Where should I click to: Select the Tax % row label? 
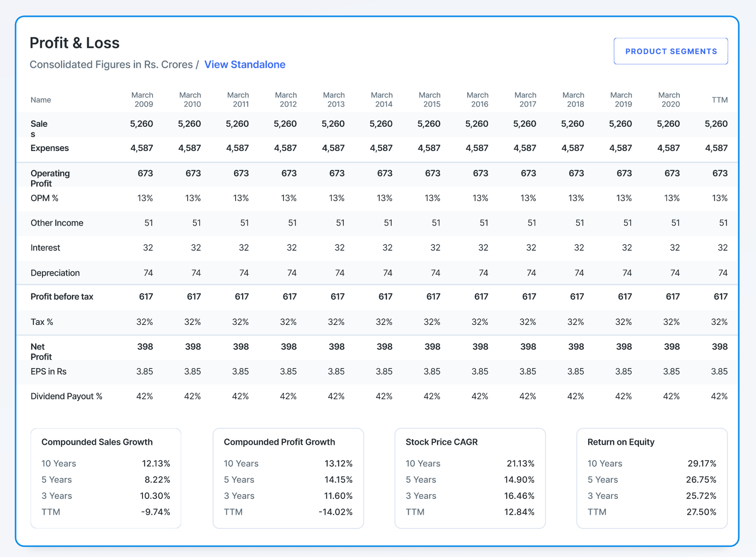42,322
